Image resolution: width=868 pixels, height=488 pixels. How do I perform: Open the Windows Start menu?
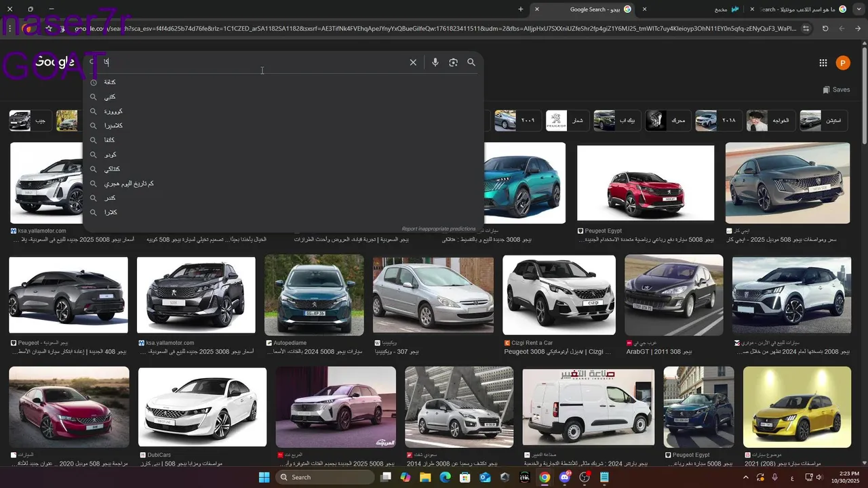(264, 477)
